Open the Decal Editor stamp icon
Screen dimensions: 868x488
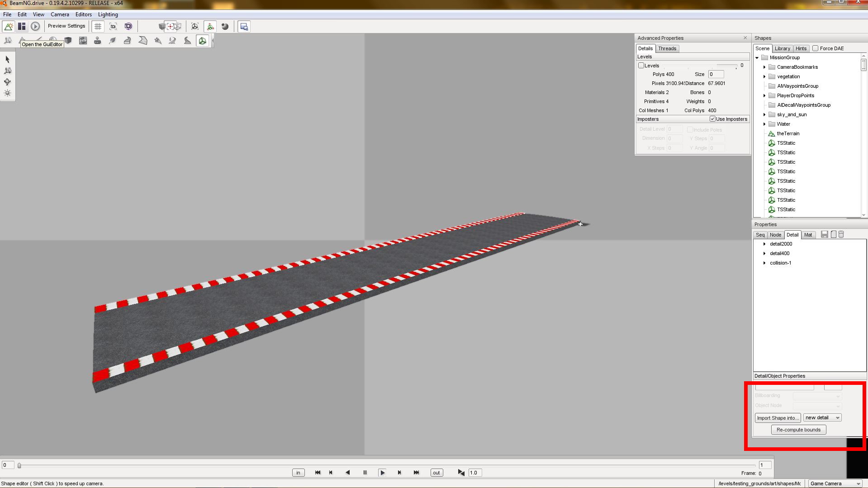tap(97, 41)
